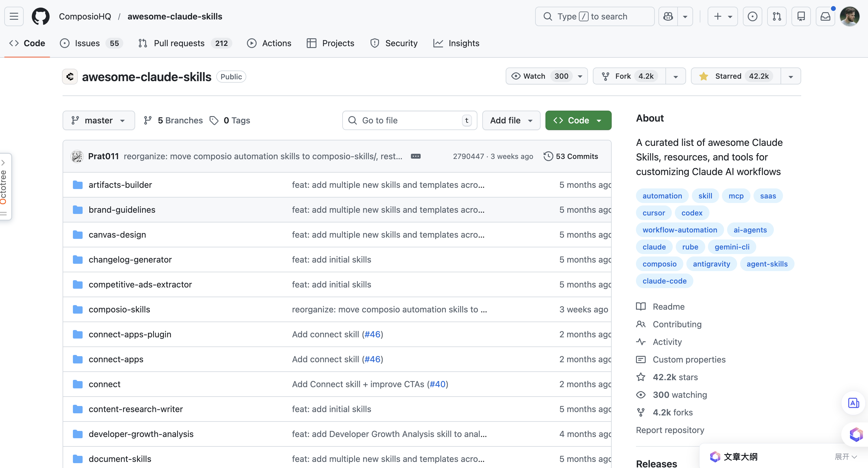Click the 42.2k stars link
This screenshot has height=468, width=868.
[x=675, y=377]
